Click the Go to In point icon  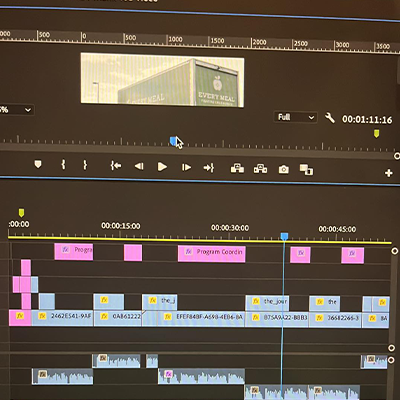[116, 165]
